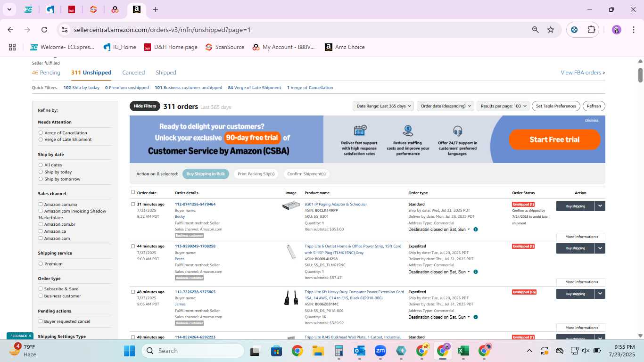This screenshot has width=644, height=362.
Task: Open Outlook from taskbar
Action: click(x=359, y=351)
